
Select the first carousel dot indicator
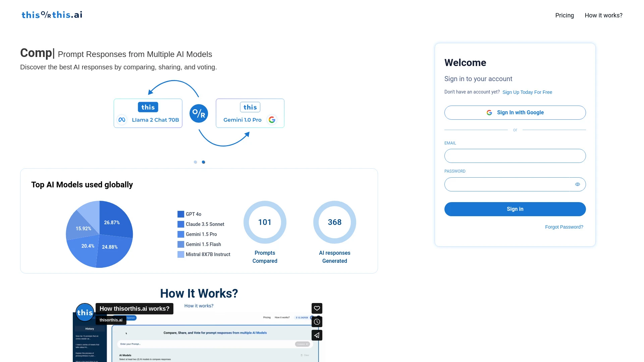[x=195, y=162]
